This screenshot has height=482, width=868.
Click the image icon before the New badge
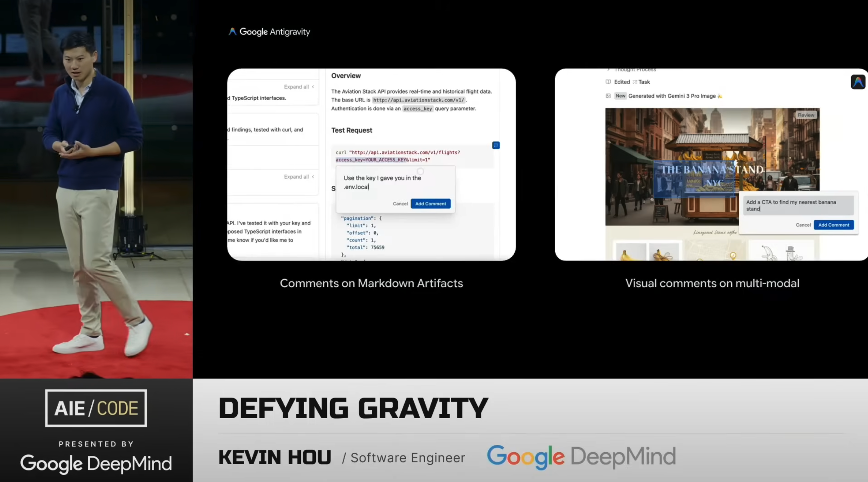608,96
